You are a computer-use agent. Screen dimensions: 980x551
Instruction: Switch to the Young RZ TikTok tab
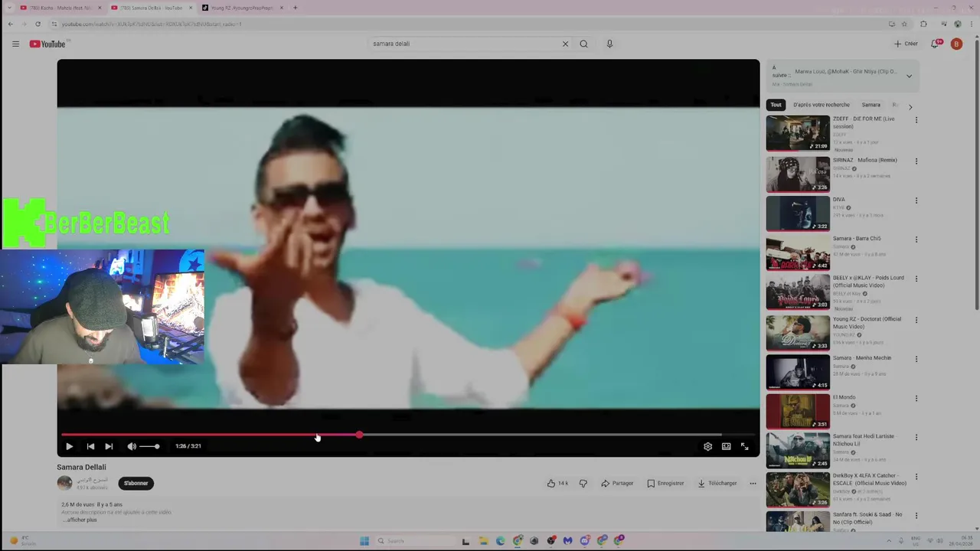click(241, 8)
